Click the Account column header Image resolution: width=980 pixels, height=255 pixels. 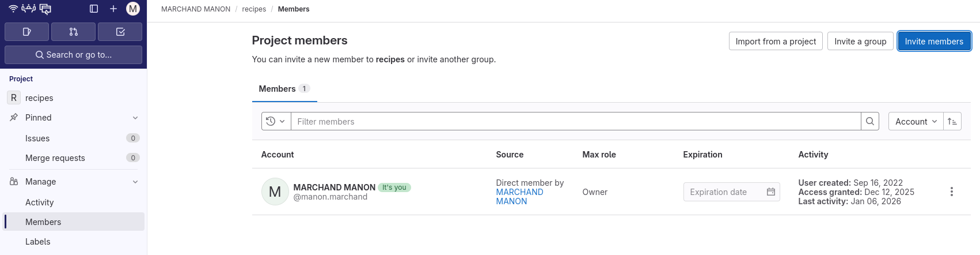[x=278, y=155]
